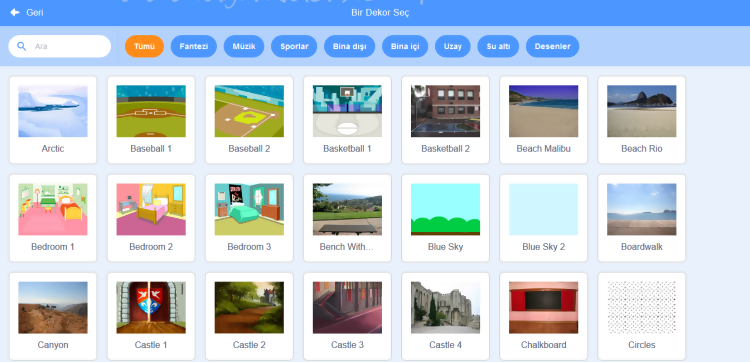Open the Desenler category

(x=552, y=46)
